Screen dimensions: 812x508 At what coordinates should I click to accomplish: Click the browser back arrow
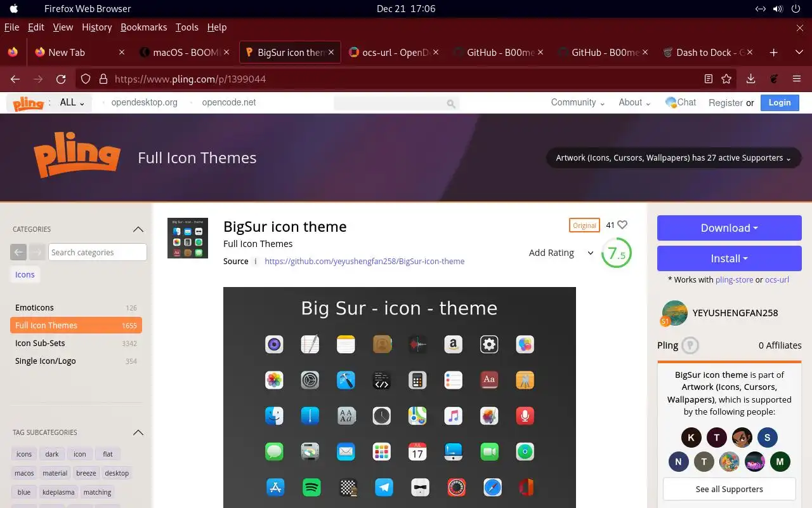coord(15,79)
